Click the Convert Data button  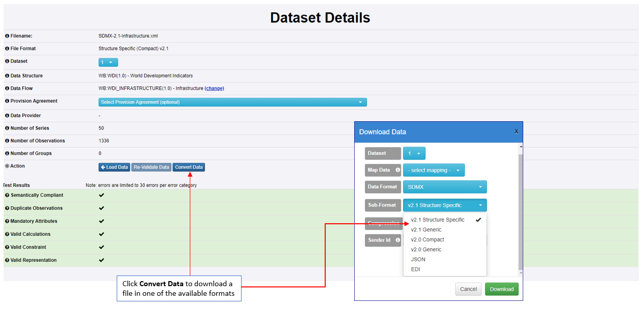click(189, 167)
